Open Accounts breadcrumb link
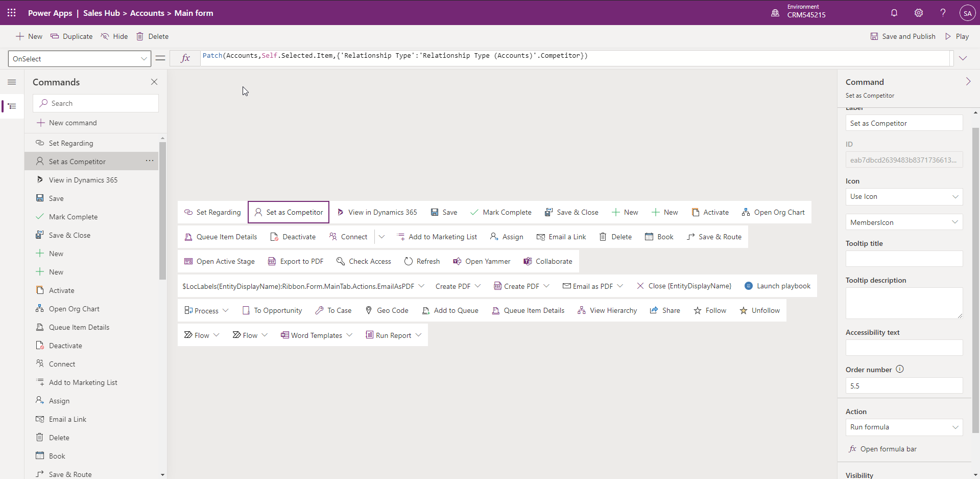The width and height of the screenshot is (980, 479). 147,13
